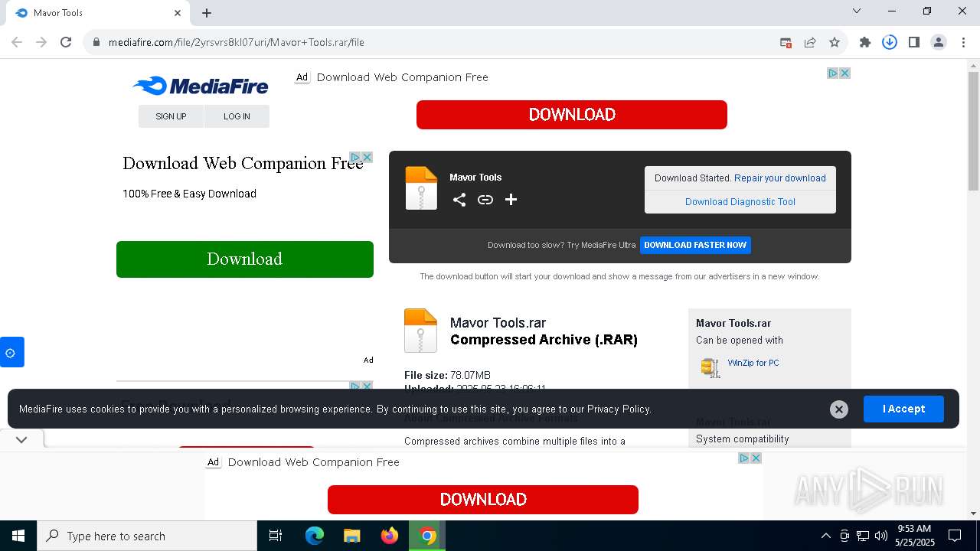
Task: Open Chrome extensions puzzle icon
Action: [x=865, y=42]
